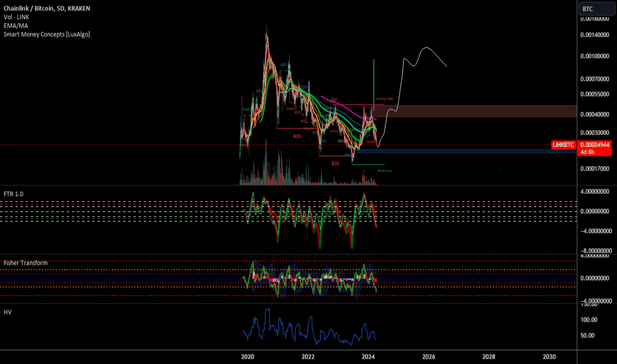The height and width of the screenshot is (364, 617).
Task: Select the Weak Low label on chart
Action: [385, 171]
